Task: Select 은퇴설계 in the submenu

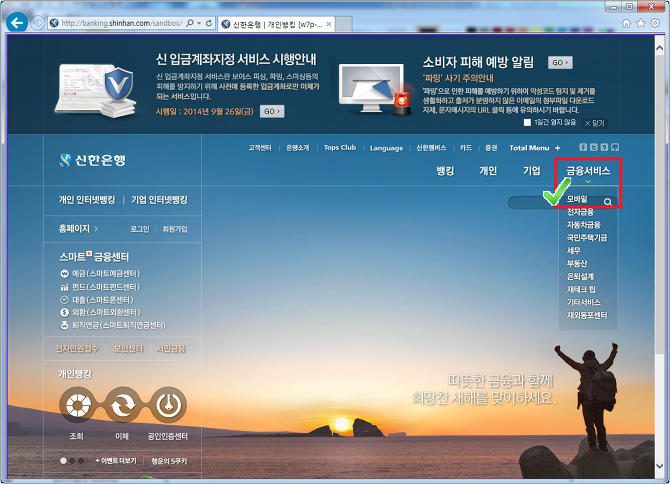Action: pos(580,276)
